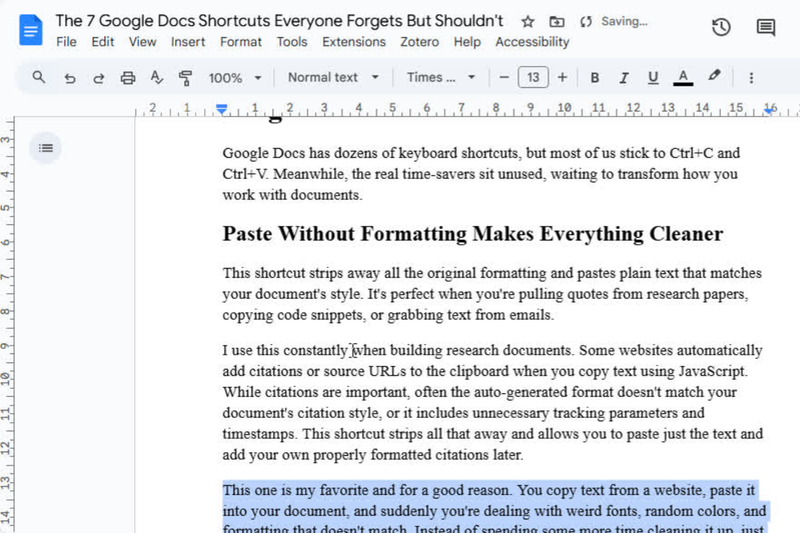Image resolution: width=800 pixels, height=533 pixels.
Task: Open the Times font dropdown
Action: 441,78
